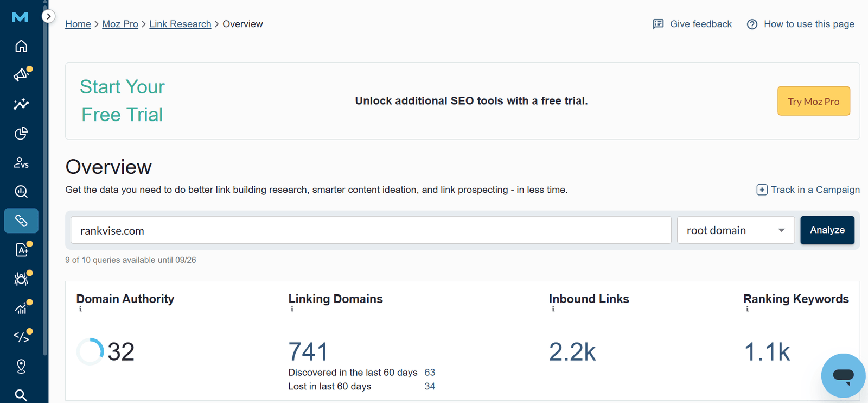Viewport: 868px width, 403px height.
Task: Open the search magnifier icon at sidebar bottom
Action: (21, 395)
